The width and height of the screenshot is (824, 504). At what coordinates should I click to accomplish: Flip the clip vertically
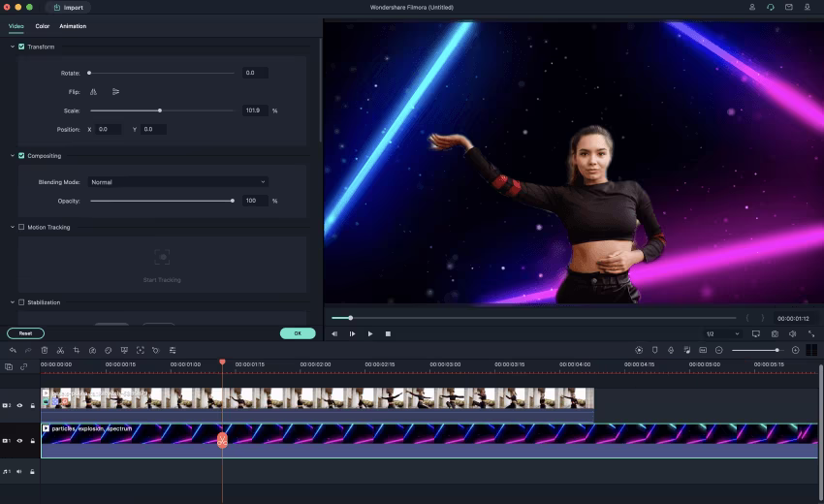[x=115, y=92]
